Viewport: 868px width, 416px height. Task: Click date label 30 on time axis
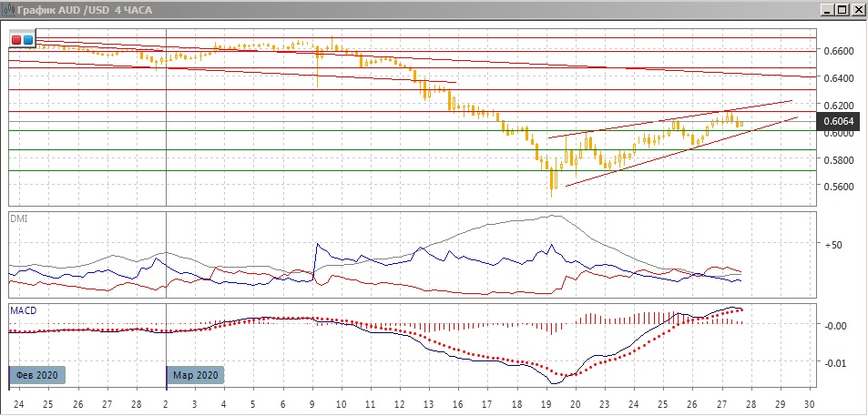(x=810, y=403)
